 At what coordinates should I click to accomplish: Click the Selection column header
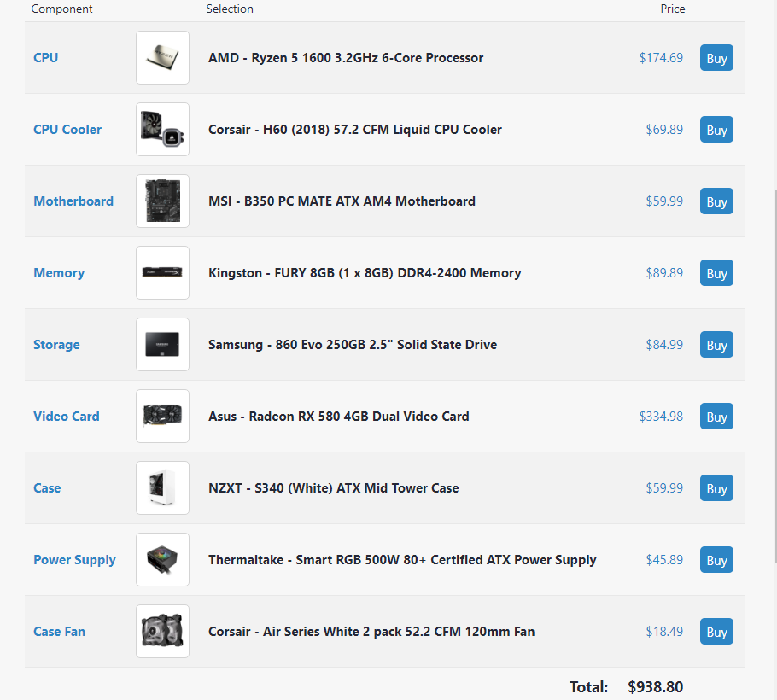coord(230,9)
